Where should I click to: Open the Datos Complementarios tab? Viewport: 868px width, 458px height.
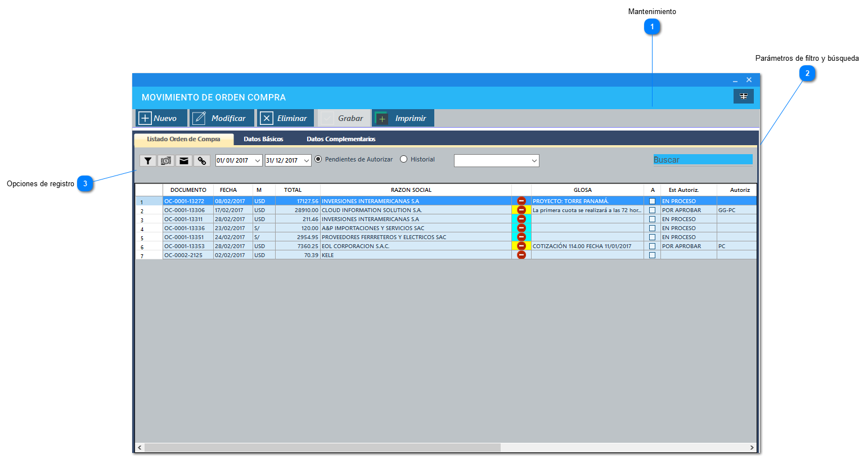(341, 139)
